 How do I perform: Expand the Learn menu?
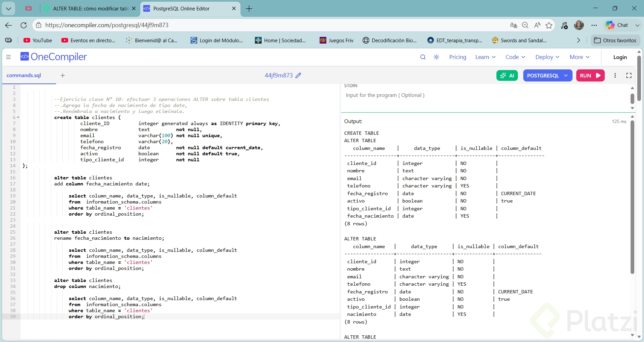(x=485, y=57)
